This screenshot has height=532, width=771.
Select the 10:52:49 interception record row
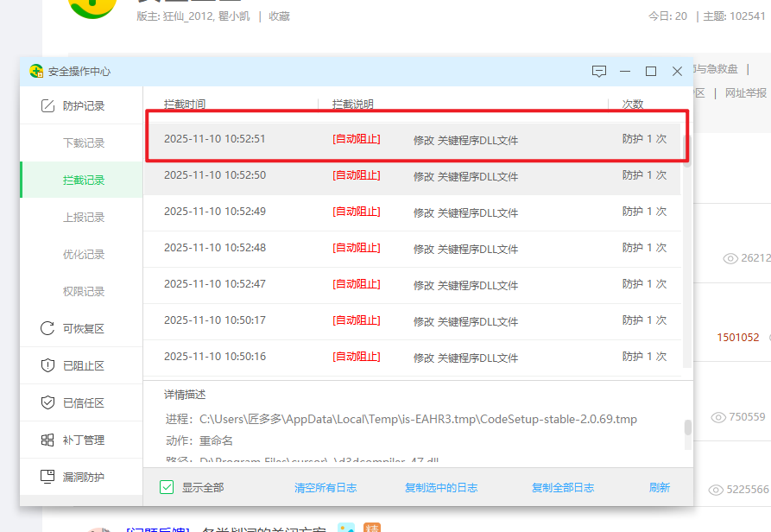click(414, 212)
